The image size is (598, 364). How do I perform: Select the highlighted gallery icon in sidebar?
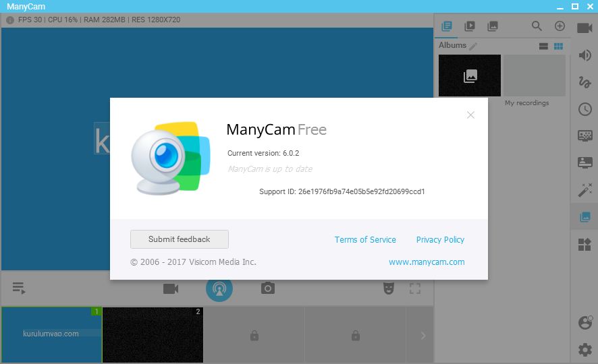point(585,217)
